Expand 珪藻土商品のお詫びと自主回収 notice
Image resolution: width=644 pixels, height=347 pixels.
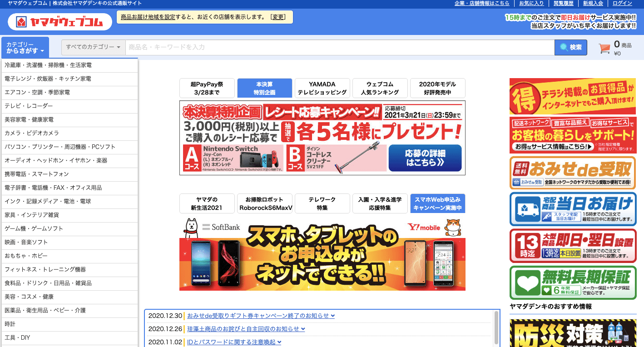tap(246, 329)
